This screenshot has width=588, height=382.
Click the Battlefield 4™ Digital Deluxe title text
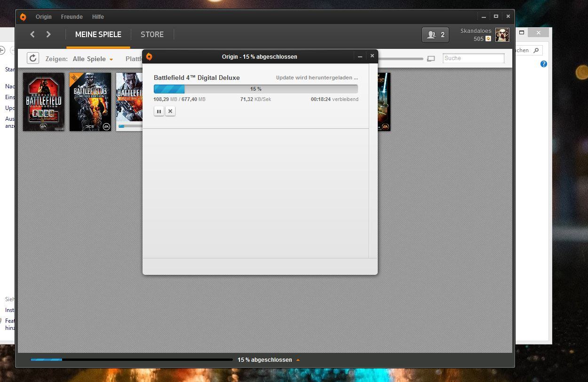tap(197, 78)
